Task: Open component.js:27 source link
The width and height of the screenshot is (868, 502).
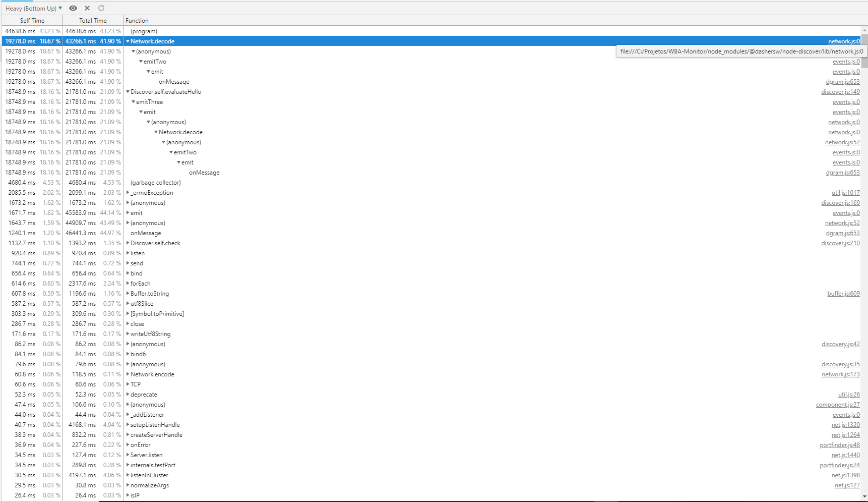Action: 838,405
